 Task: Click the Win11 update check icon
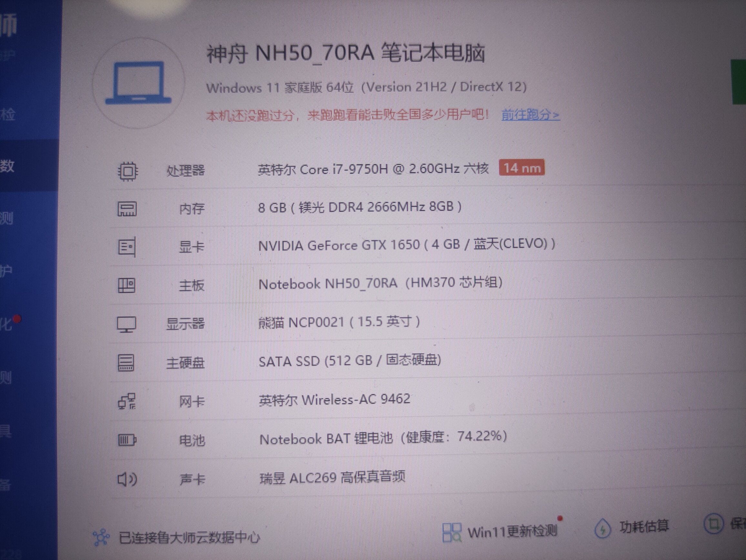pyautogui.click(x=452, y=532)
